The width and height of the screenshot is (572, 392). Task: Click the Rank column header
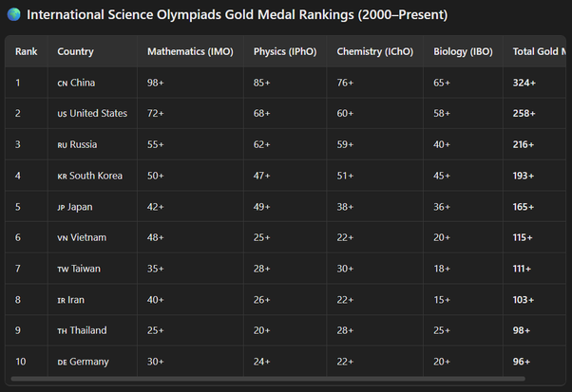click(26, 51)
